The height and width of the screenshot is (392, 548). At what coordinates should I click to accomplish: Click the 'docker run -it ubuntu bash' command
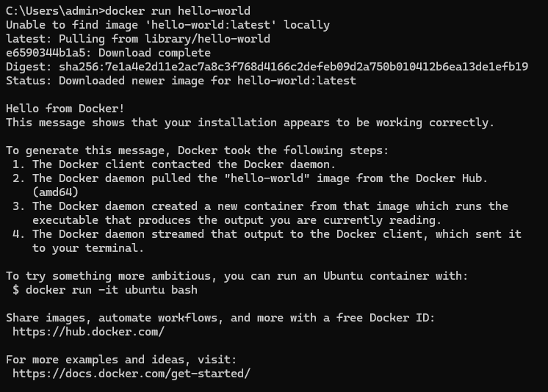tap(111, 290)
